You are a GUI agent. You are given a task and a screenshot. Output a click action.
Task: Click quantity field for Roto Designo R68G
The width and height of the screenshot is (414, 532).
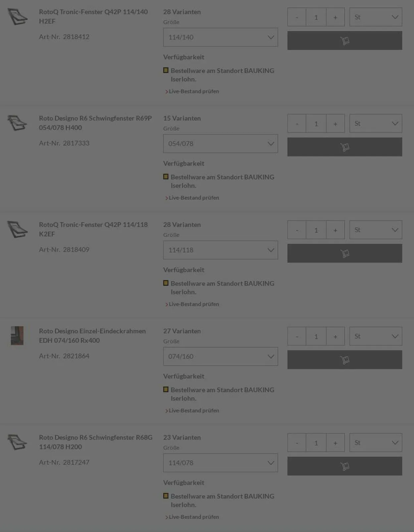pyautogui.click(x=316, y=443)
